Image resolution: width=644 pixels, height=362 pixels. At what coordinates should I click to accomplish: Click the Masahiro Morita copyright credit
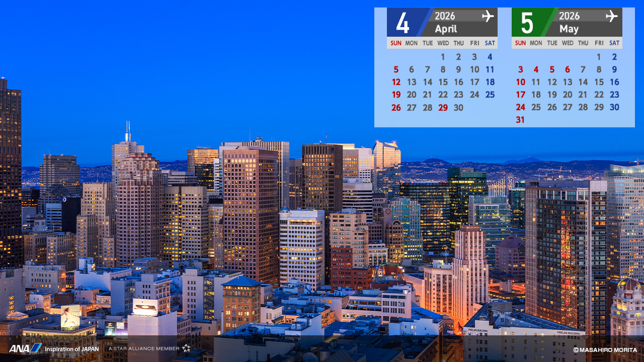point(605,349)
